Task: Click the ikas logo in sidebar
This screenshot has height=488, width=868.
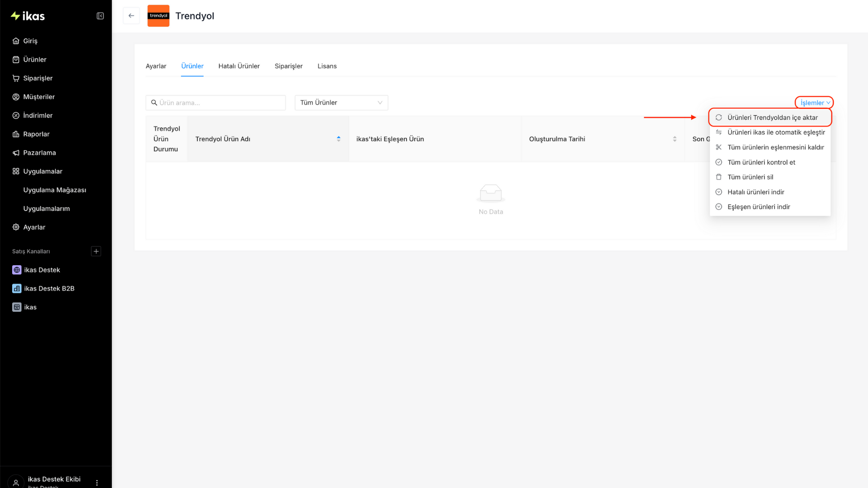Action: coord(28,16)
